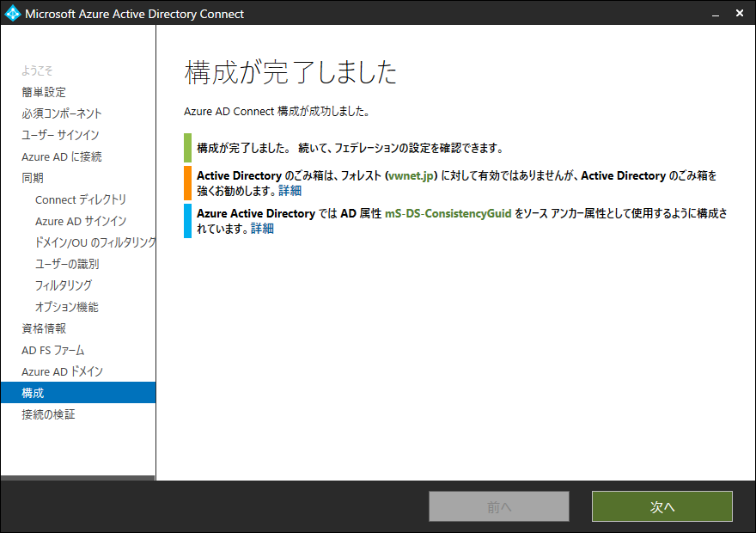Open 詳細 link for Active Directory のごみ箱
This screenshot has height=533, width=756.
point(290,191)
